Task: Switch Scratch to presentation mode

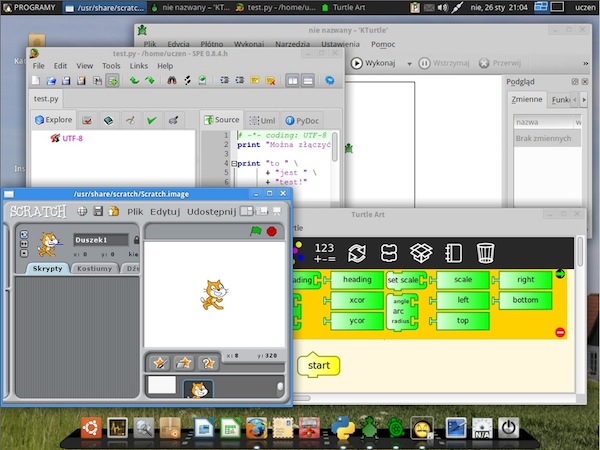Action: point(277,211)
